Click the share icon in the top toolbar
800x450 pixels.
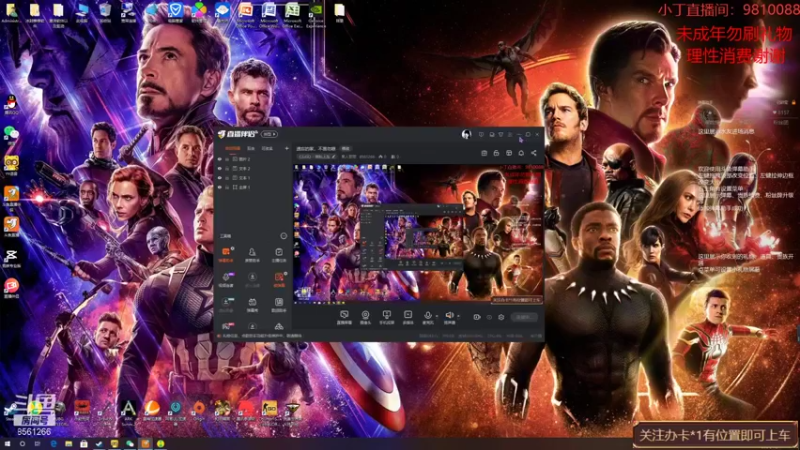click(534, 153)
